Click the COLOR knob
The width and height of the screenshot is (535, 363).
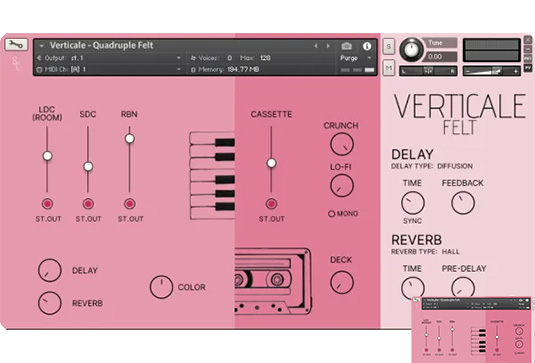click(x=161, y=287)
